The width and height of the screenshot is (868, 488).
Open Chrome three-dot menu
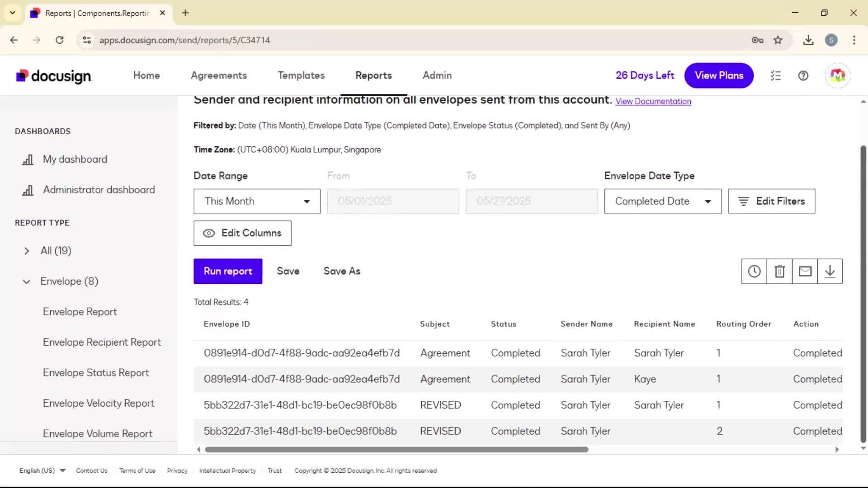854,40
